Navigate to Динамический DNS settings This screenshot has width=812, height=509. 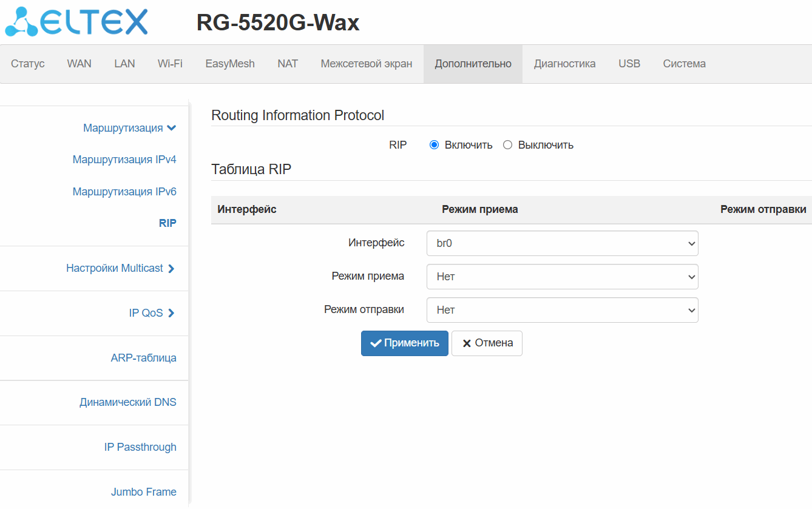[127, 402]
